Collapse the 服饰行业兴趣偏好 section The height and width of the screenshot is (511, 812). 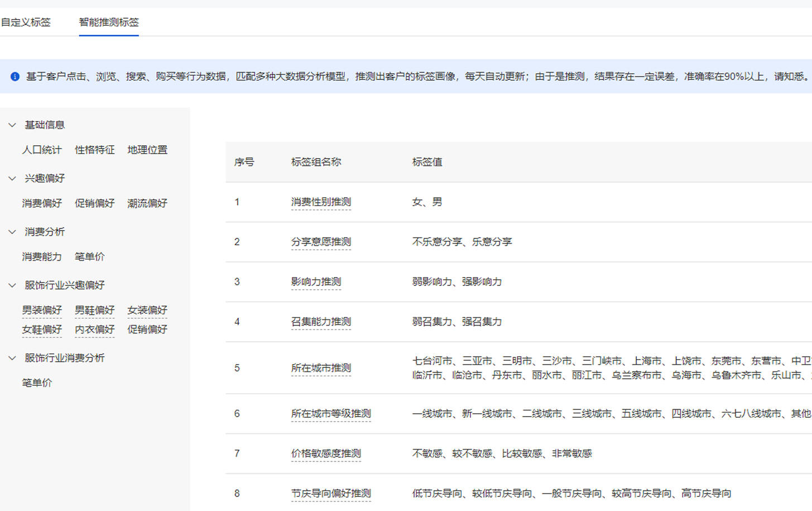click(x=12, y=285)
